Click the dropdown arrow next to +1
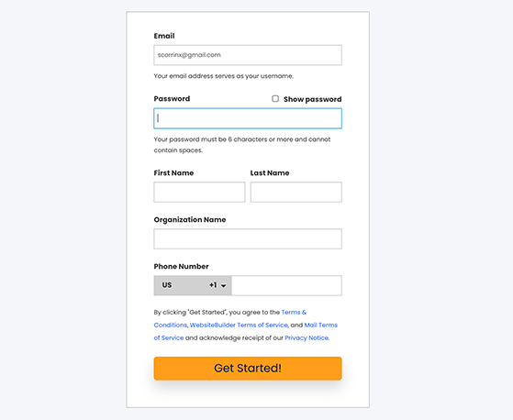Screen dimensions: 513x420 click(223, 286)
